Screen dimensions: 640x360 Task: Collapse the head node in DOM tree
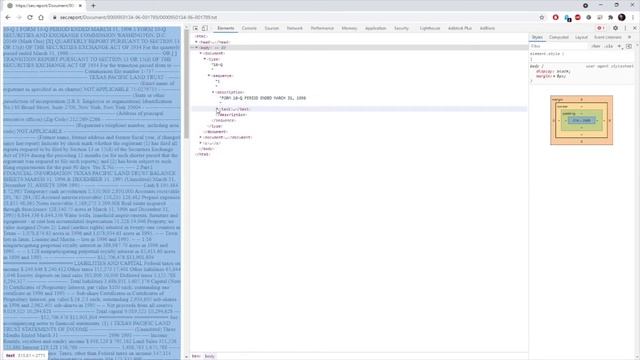click(196, 42)
